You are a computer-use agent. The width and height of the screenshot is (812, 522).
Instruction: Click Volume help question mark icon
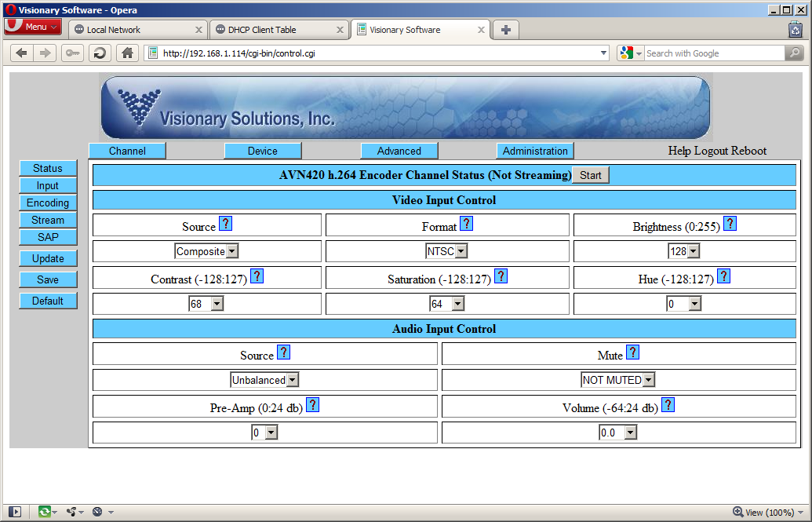pos(668,405)
